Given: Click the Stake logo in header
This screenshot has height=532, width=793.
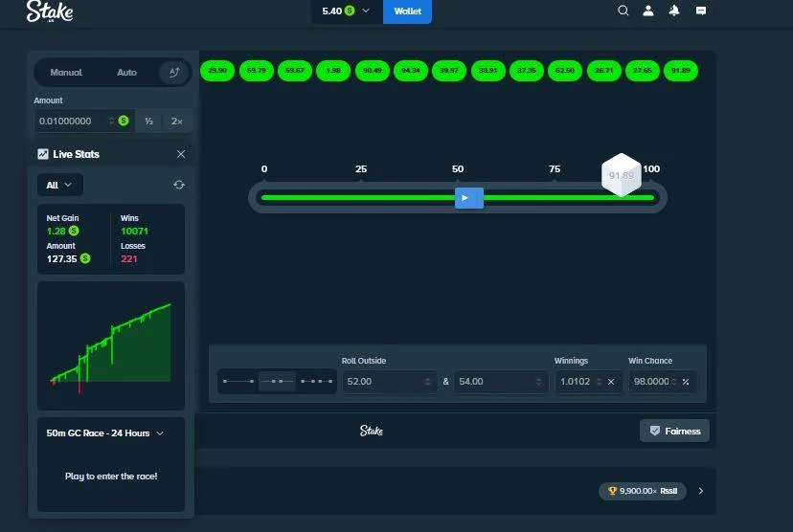Looking at the screenshot, I should click(50, 11).
